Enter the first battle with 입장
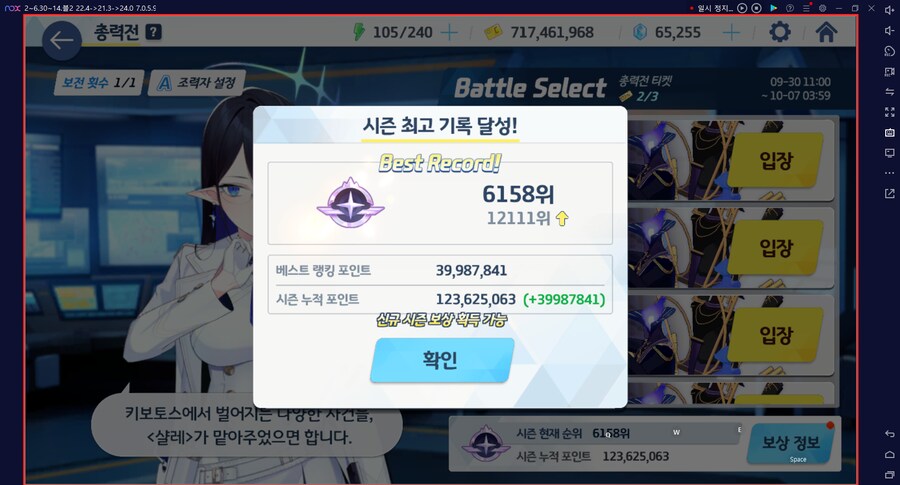 tap(776, 160)
